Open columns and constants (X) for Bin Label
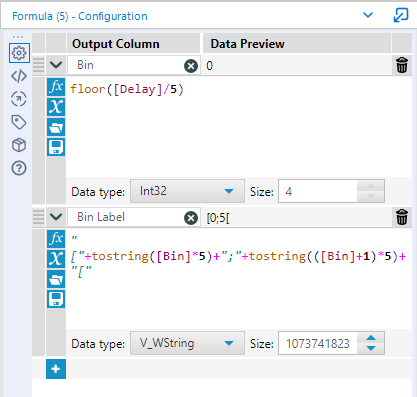The image size is (417, 397). click(x=56, y=259)
